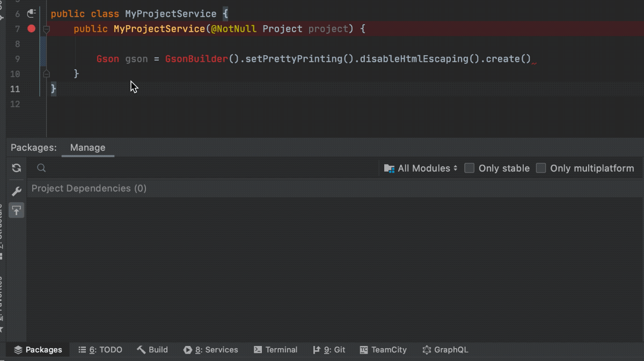Collapse the constructor fold marker on line 7
The width and height of the screenshot is (644, 361).
46,28
